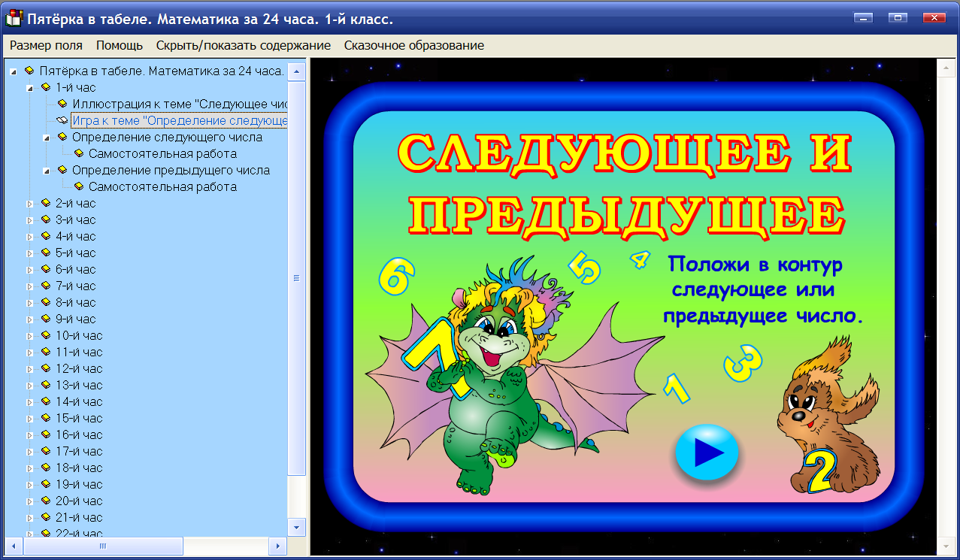Screen dimensions: 960x560
Task: Expand the '15-й час' tree node
Action: [x=30, y=418]
